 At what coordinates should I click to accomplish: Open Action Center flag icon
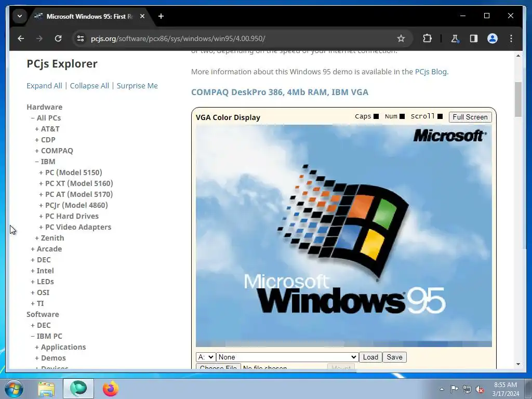(x=454, y=389)
